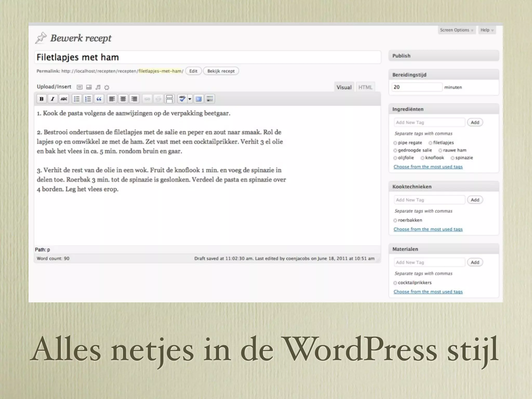Click Add button in Materialen panel
This screenshot has width=532, height=399.
pyautogui.click(x=475, y=262)
